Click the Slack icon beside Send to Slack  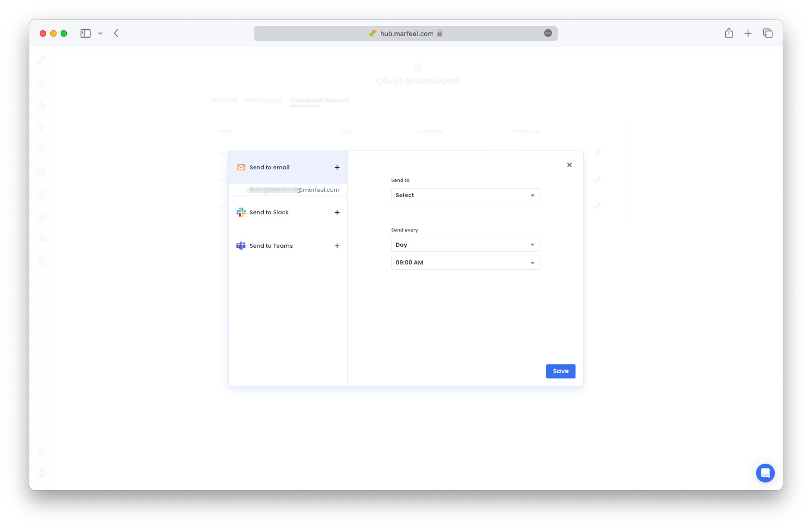[x=241, y=212]
